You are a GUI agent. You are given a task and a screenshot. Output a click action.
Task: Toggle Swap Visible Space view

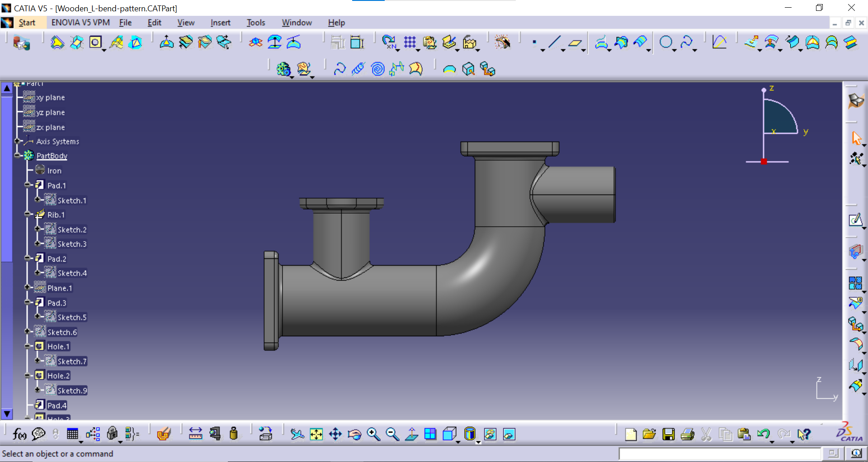click(x=509, y=434)
